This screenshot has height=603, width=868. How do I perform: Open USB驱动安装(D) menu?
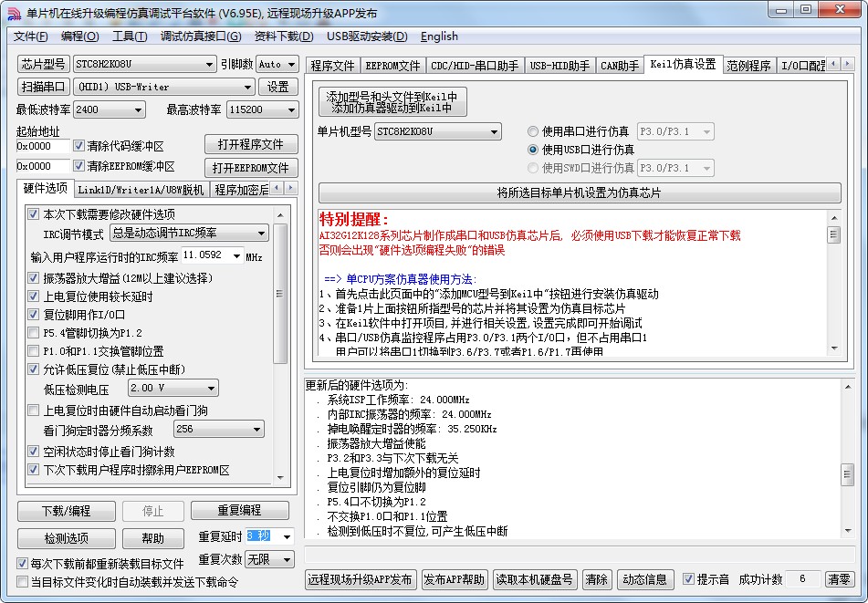(x=367, y=36)
